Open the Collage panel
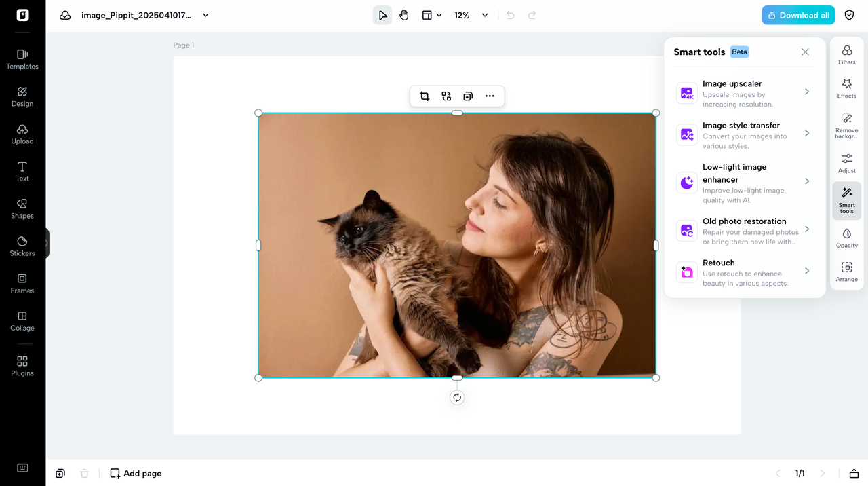 coord(22,320)
